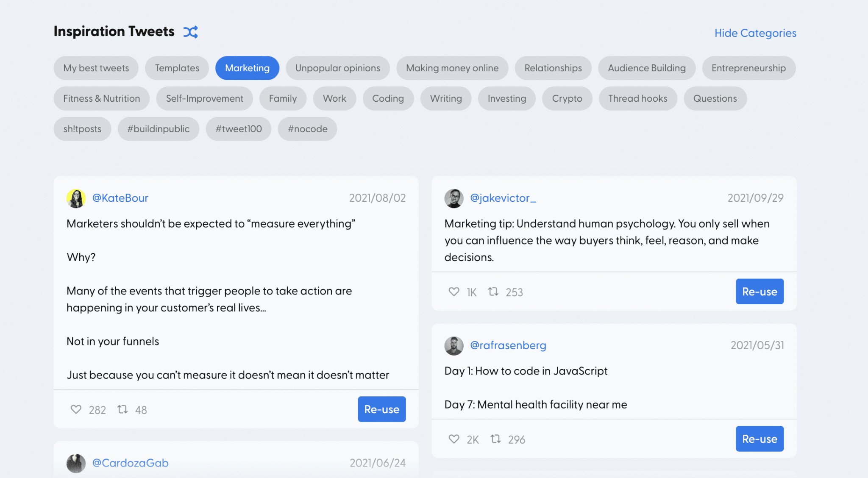
Task: Click the date 2021/05/31
Action: coord(757,345)
